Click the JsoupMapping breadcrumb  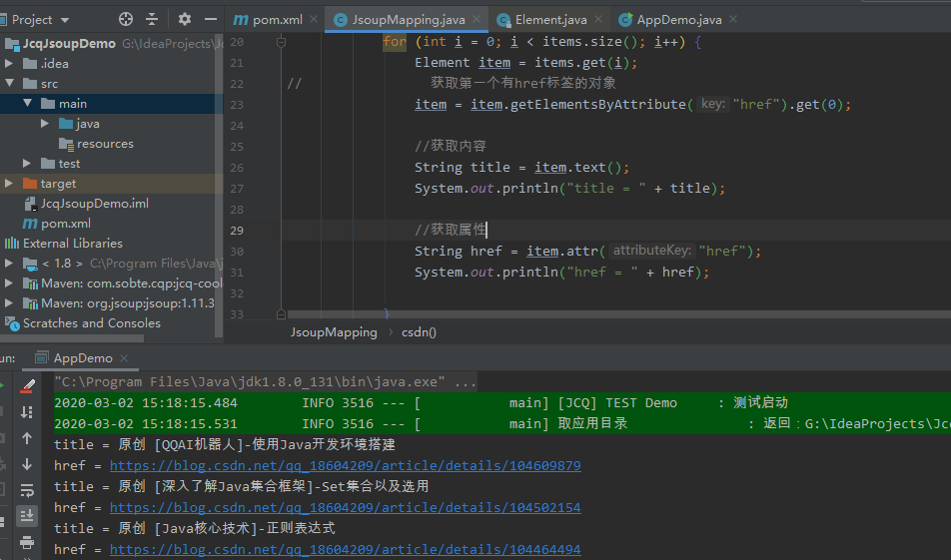(x=334, y=332)
